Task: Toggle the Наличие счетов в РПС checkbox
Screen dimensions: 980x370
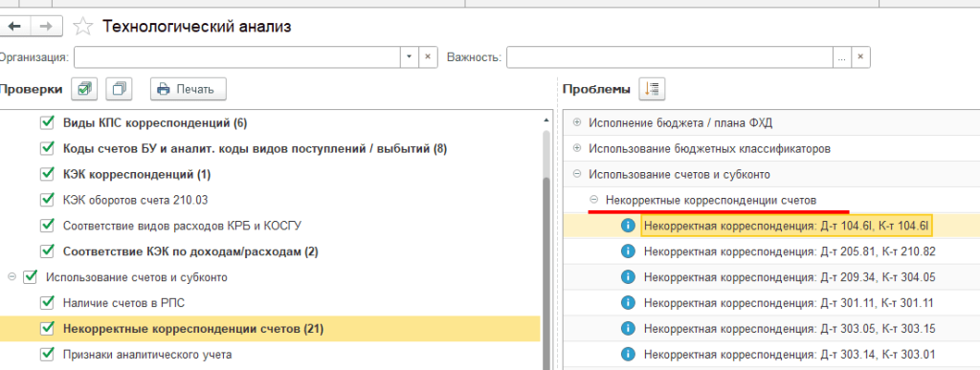Action: coord(46,303)
